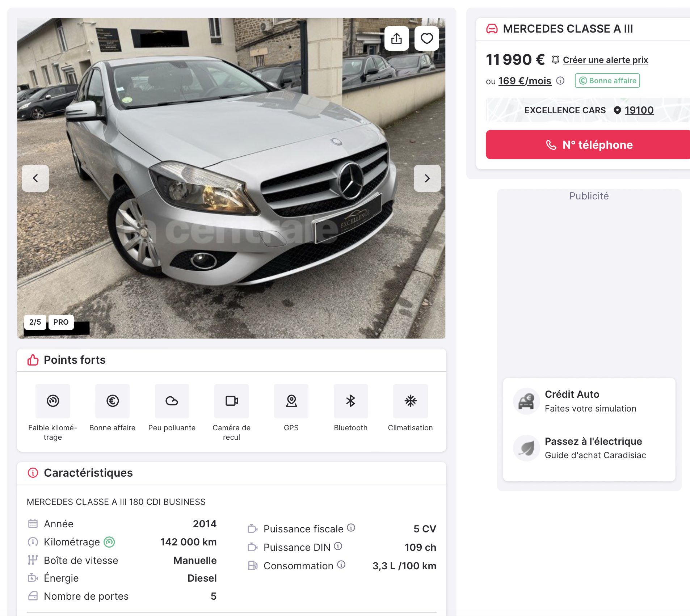This screenshot has height=616, width=690.
Task: Click the GPS location icon
Action: point(291,401)
